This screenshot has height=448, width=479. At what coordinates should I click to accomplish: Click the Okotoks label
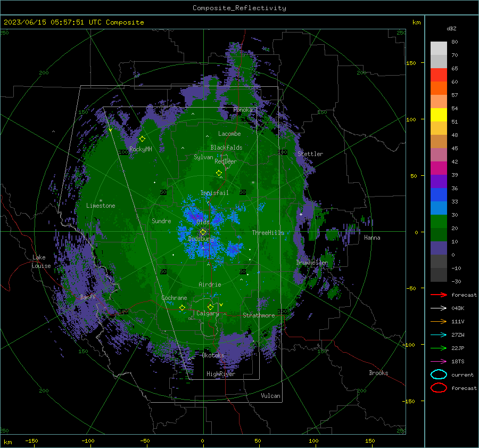click(x=213, y=355)
